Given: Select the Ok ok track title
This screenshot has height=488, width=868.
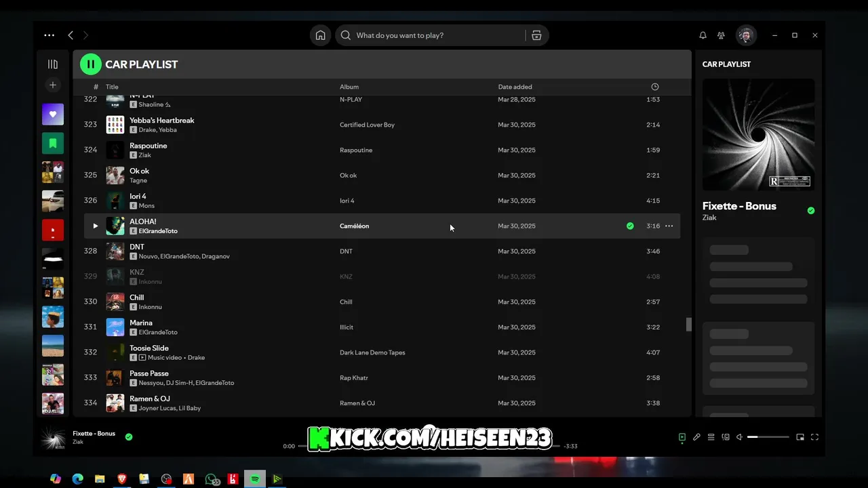Looking at the screenshot, I should point(139,171).
